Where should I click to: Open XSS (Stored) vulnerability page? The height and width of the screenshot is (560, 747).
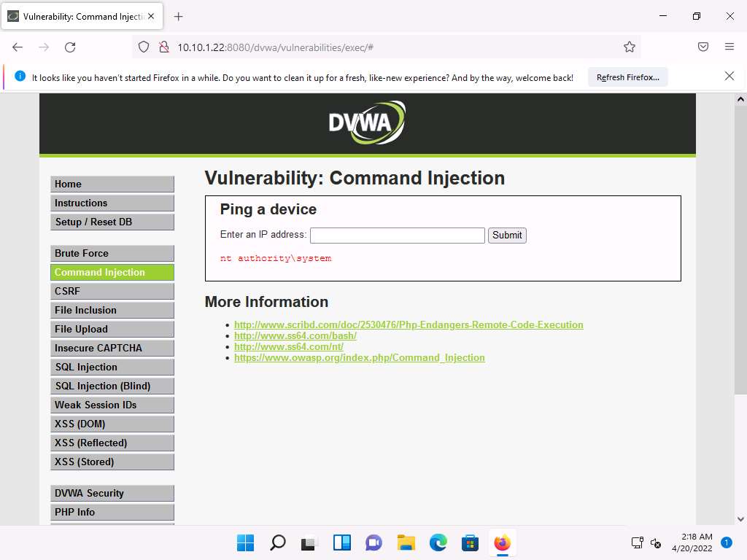[x=112, y=462]
